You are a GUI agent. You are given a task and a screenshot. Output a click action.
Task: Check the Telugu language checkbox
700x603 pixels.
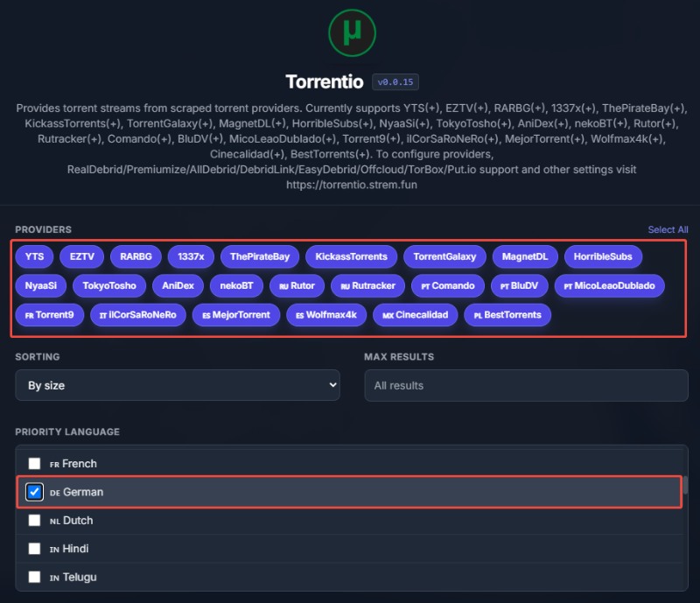34,577
